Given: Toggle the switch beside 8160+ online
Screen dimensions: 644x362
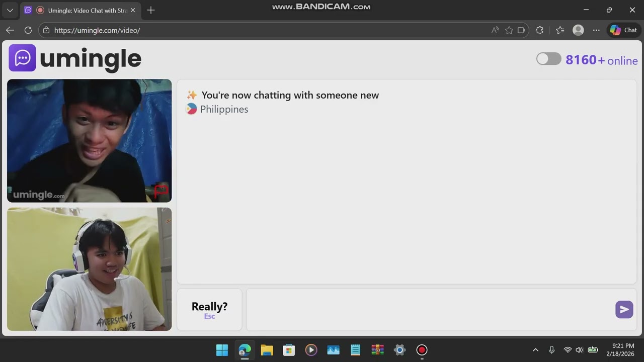Looking at the screenshot, I should (x=548, y=59).
